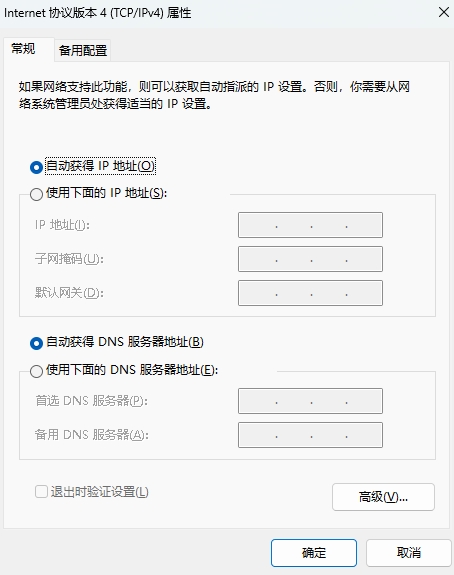Click the 使用下面的 DNS 服务器地址 label
Image resolution: width=454 pixels, height=575 pixels.
132,370
